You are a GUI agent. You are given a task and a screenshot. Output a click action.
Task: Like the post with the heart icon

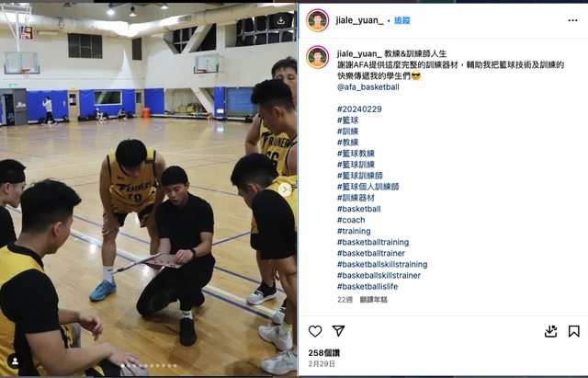(315, 331)
